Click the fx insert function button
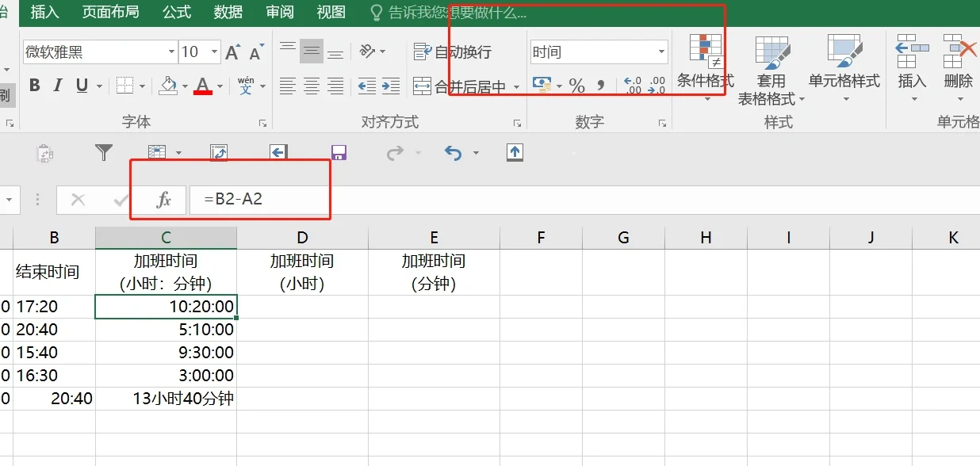980x466 pixels. [x=163, y=200]
